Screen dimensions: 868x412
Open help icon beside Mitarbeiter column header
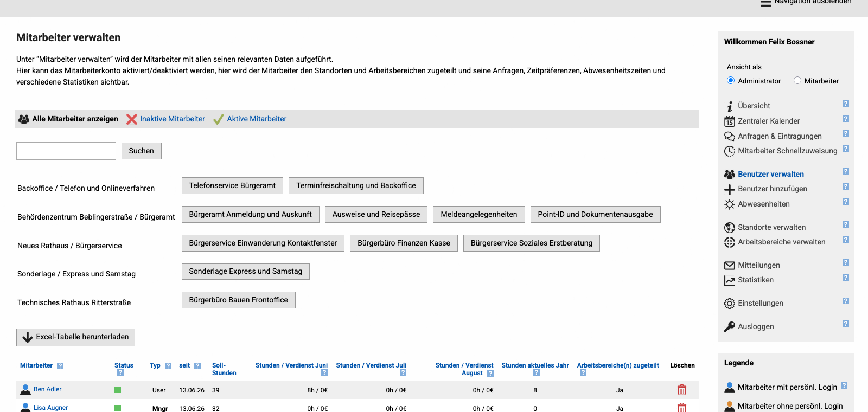tap(60, 366)
